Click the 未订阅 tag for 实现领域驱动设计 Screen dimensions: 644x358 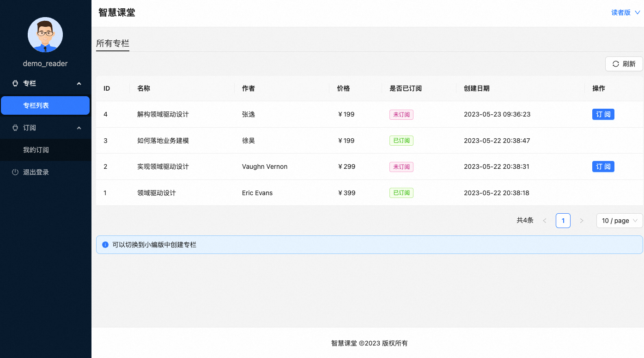click(x=401, y=167)
